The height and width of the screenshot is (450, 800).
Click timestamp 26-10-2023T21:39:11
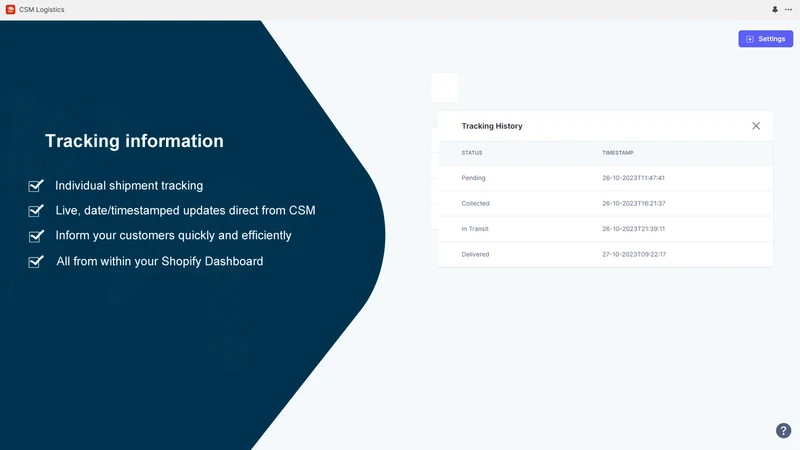[633, 229]
